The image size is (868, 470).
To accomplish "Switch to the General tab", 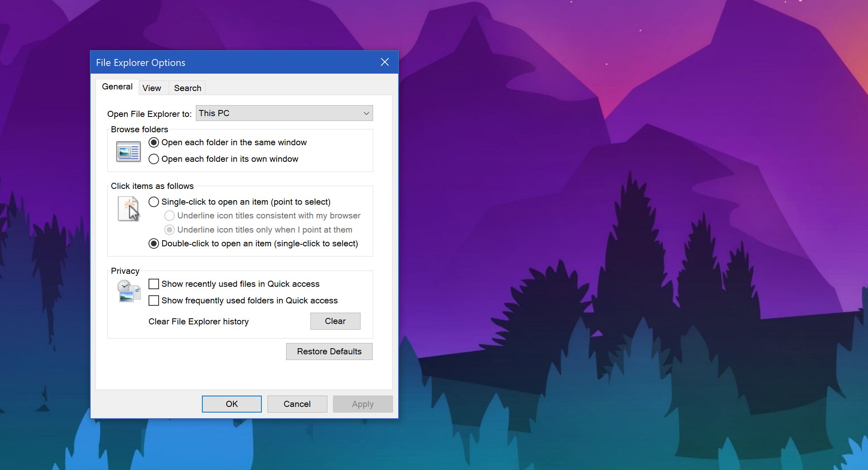I will click(x=117, y=87).
